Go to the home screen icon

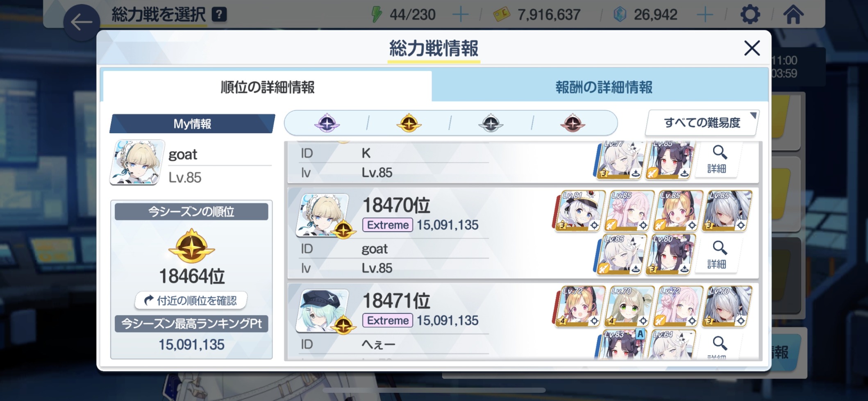tap(793, 15)
